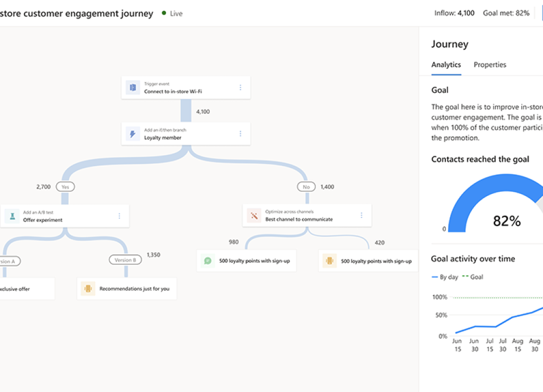Click push notification icon beside 420 branch
The height and width of the screenshot is (392, 543).
(x=329, y=261)
